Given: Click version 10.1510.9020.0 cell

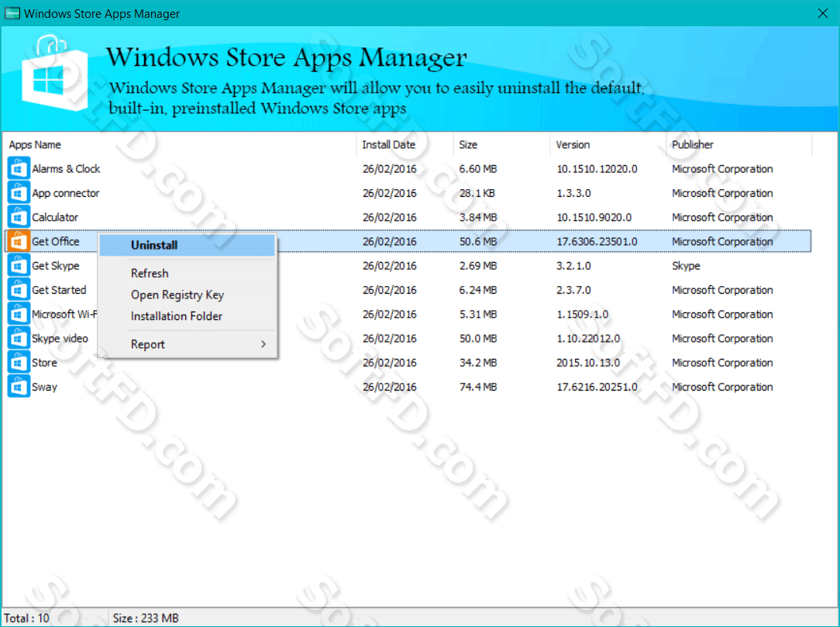Looking at the screenshot, I should [x=594, y=217].
